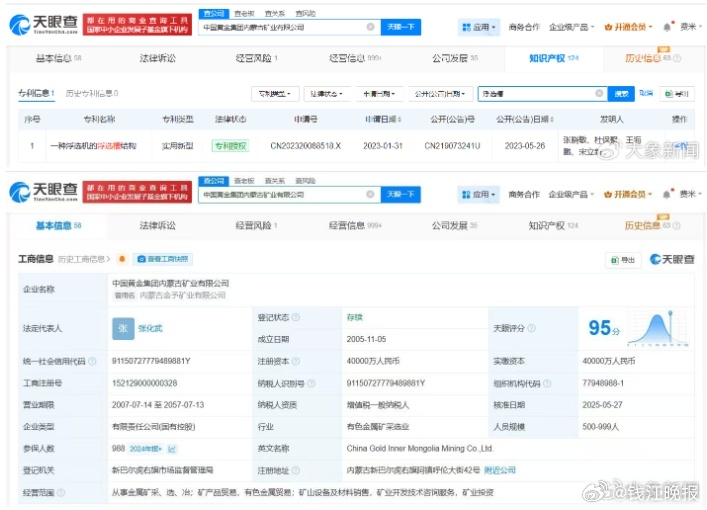Click 天眼一下 search button on patent page
The height and width of the screenshot is (510, 707).
pyautogui.click(x=401, y=27)
